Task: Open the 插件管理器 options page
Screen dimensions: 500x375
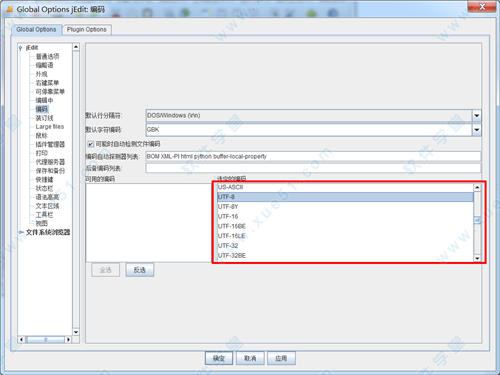Action: coord(50,144)
